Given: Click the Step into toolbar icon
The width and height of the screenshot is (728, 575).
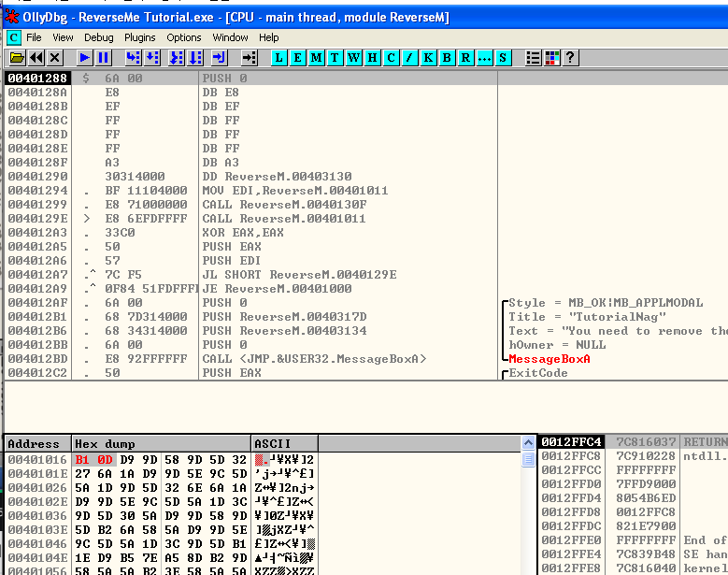Looking at the screenshot, I should 134,58.
